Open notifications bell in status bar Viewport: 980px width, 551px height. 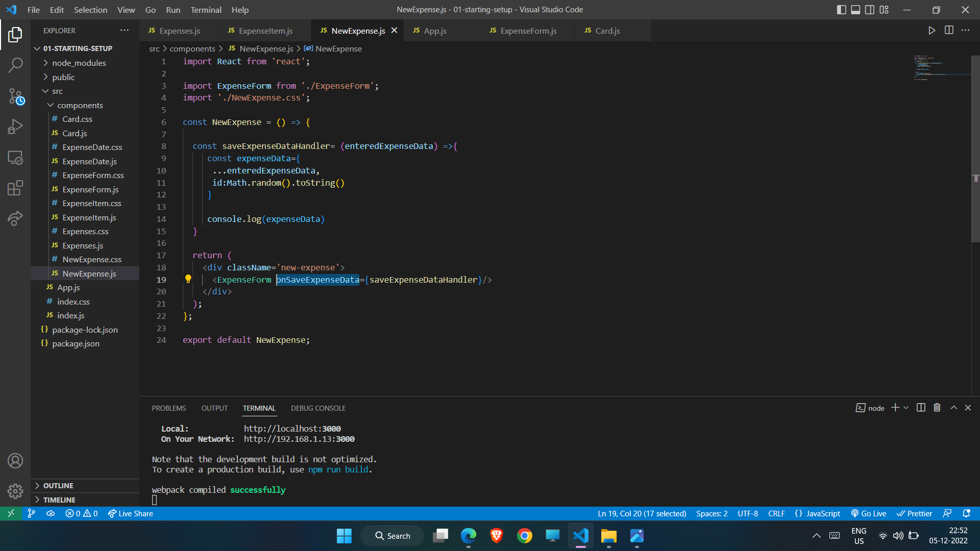click(x=966, y=514)
